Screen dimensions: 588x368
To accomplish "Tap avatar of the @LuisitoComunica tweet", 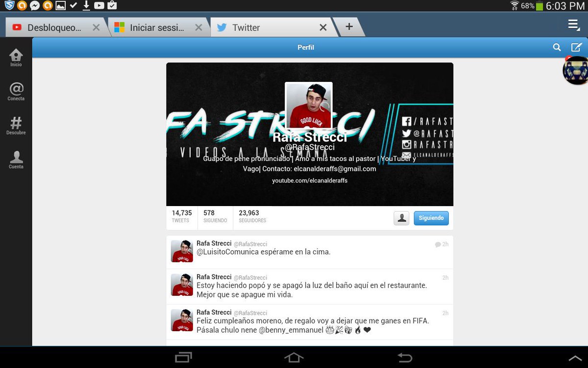I will point(182,251).
